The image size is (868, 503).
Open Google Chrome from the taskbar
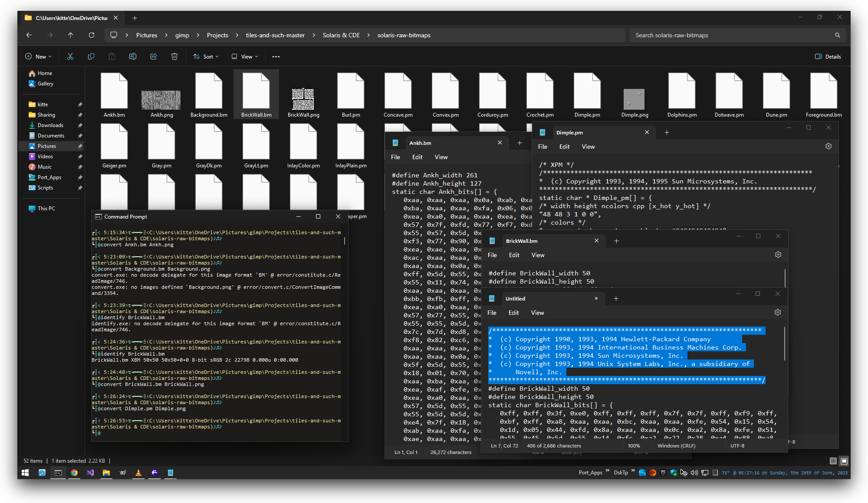(x=74, y=473)
